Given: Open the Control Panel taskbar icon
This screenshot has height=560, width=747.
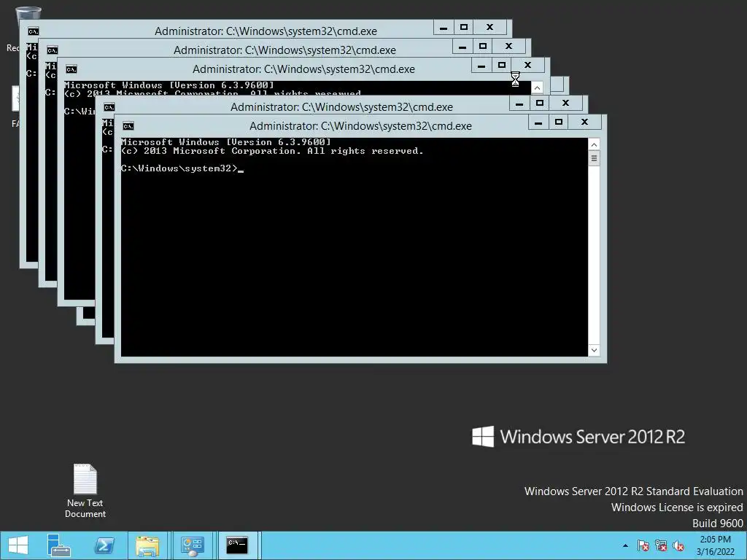Looking at the screenshot, I should [192, 545].
